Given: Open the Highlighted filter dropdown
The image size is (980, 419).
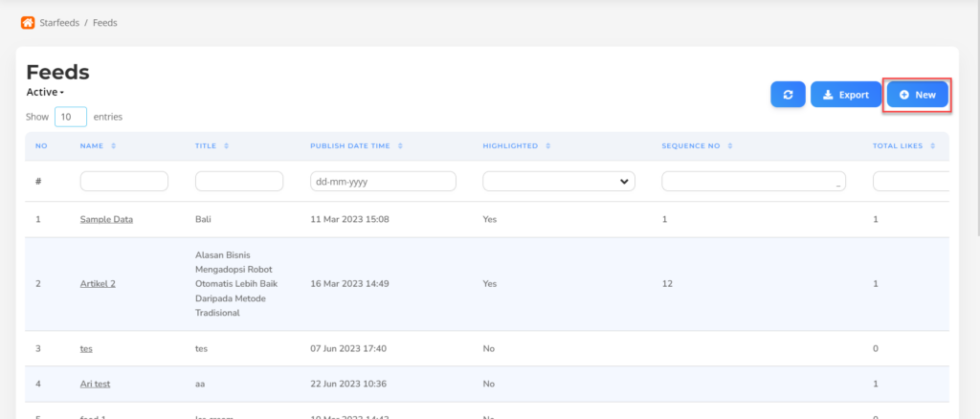Looking at the screenshot, I should (559, 181).
